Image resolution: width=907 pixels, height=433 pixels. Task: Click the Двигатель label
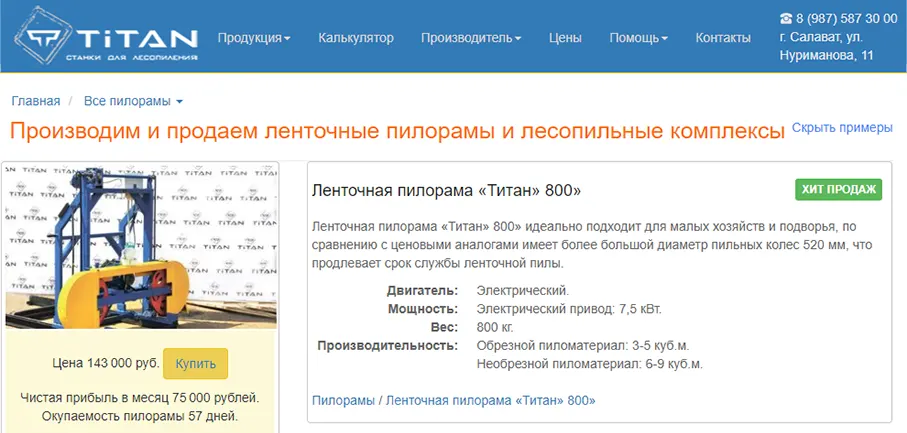tap(423, 290)
